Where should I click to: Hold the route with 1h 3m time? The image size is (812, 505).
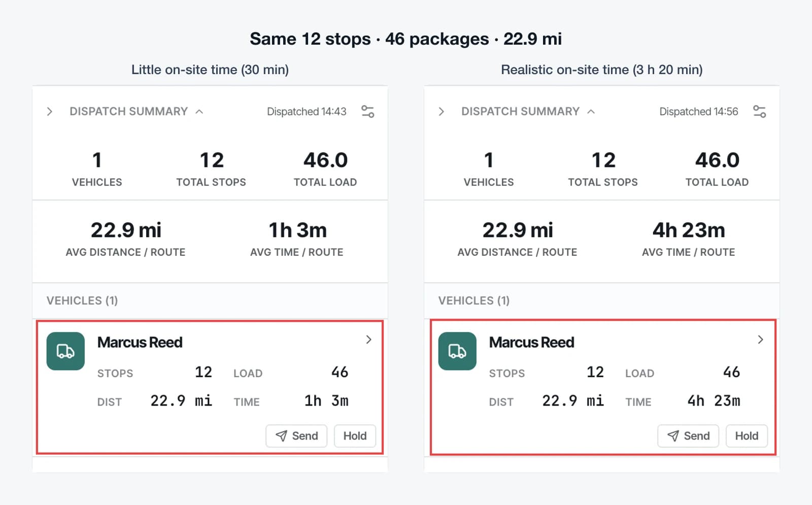pyautogui.click(x=355, y=436)
